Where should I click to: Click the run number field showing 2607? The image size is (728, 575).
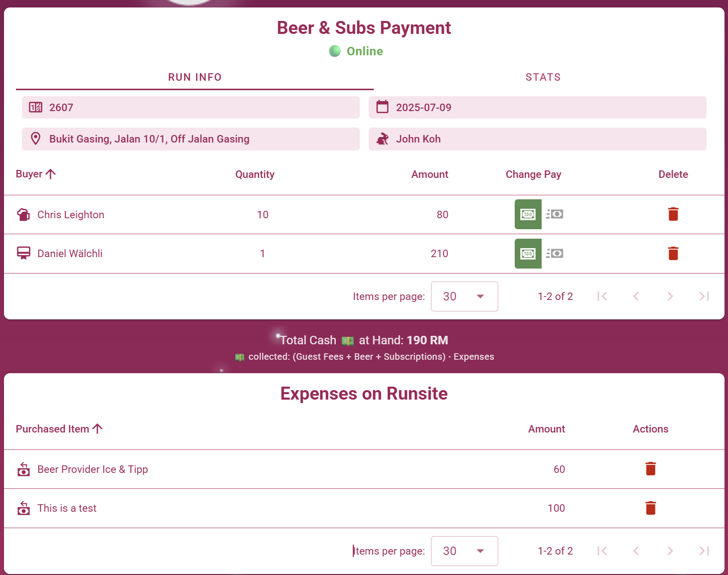point(190,108)
